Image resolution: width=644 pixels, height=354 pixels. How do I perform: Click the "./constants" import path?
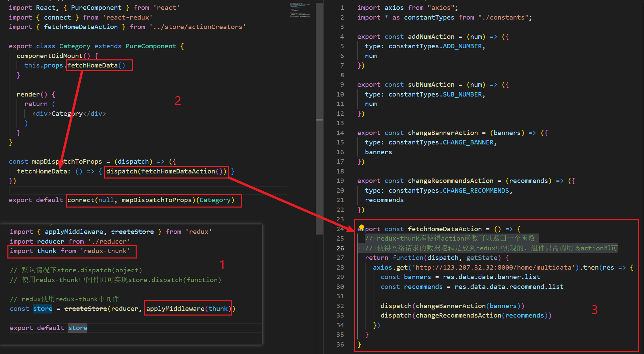tap(503, 18)
